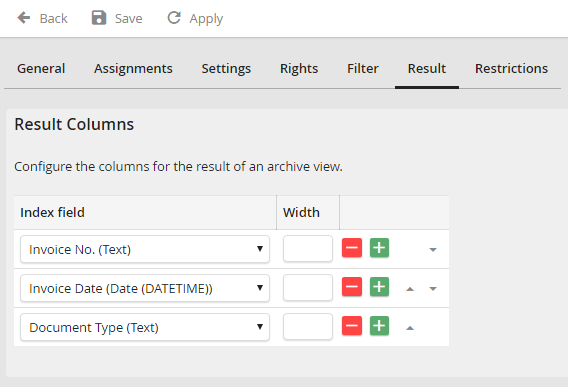Move Invoice No. row down with arrow

(x=433, y=250)
